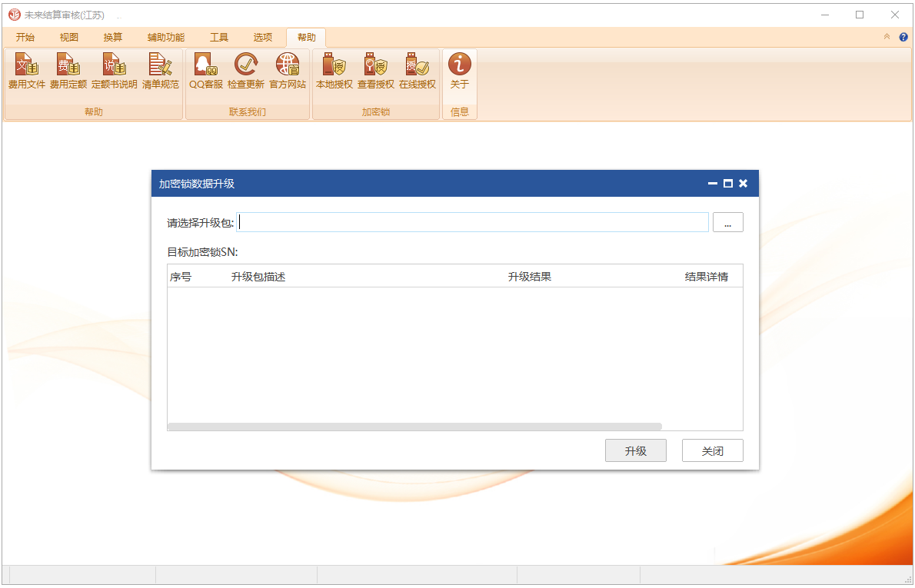The height and width of the screenshot is (588, 915).
Task: Contact QQ客服 support
Action: [206, 71]
